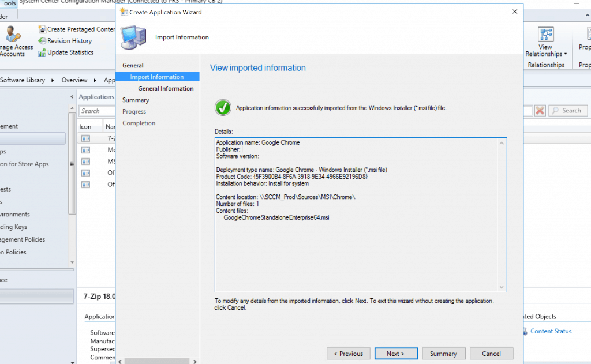Select Encoding Keys item in navigation pane
The width and height of the screenshot is (591, 364).
click(14, 227)
